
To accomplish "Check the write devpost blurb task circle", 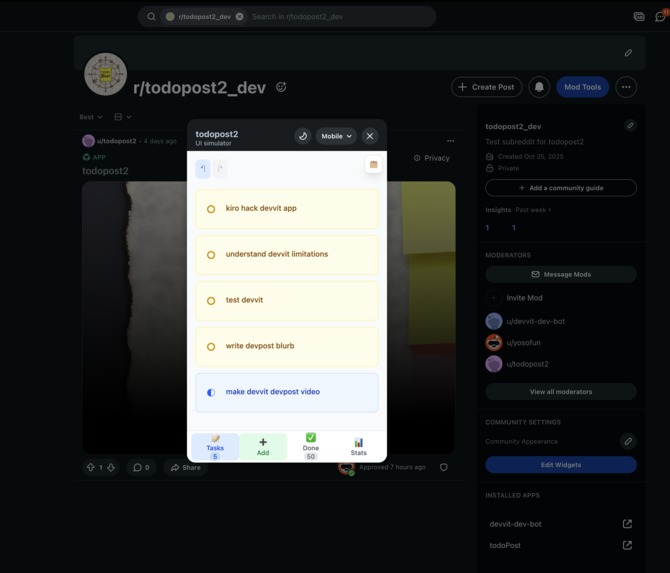I will pyautogui.click(x=211, y=347).
